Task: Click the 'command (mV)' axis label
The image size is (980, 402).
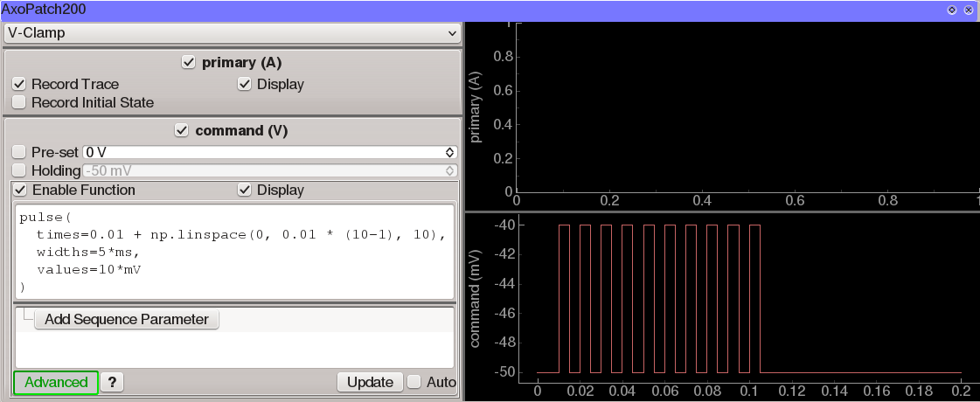Action: point(476,299)
